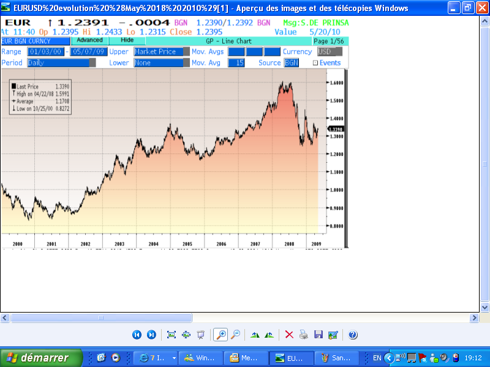
Task: Rotate the image clockwise
Action: [x=255, y=334]
